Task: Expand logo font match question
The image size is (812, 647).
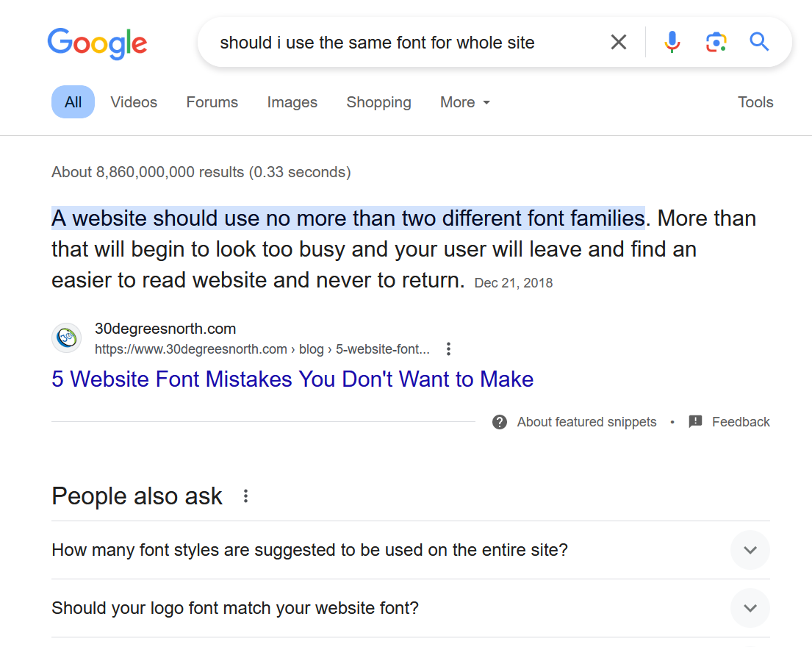Action: tap(750, 609)
